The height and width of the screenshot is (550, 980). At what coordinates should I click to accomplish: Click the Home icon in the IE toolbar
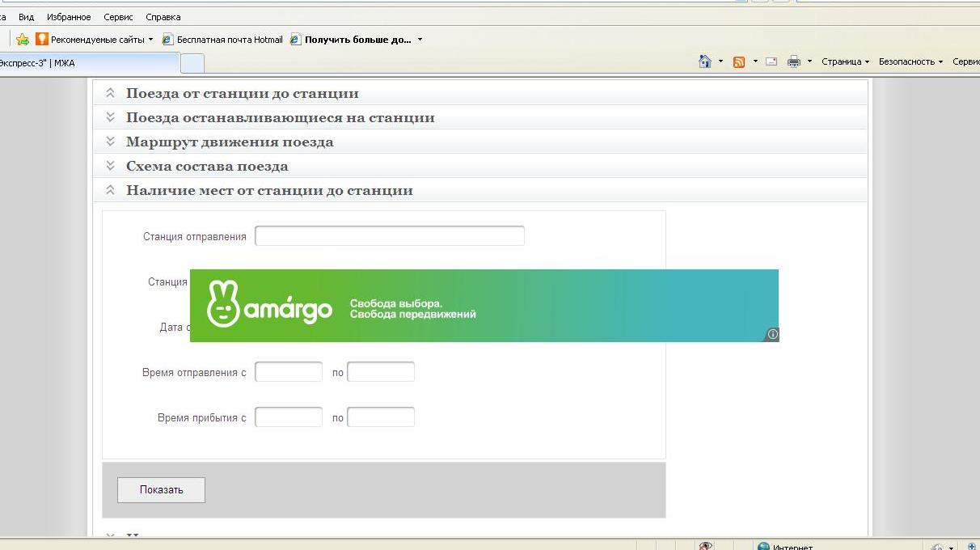[x=705, y=61]
